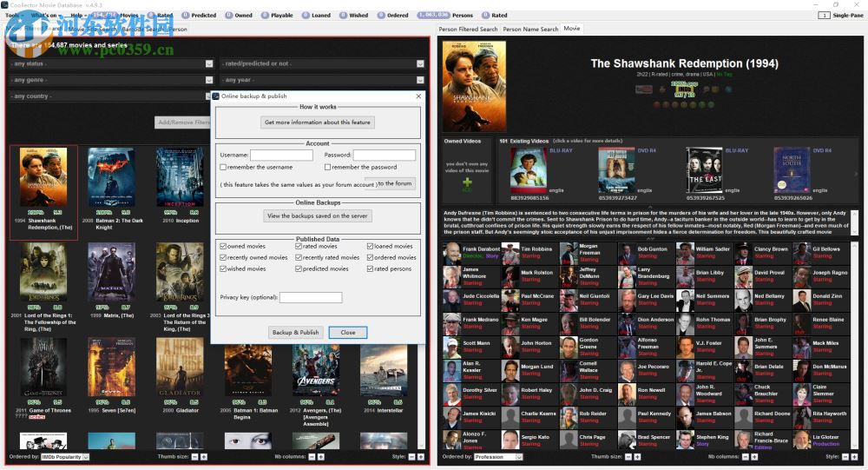This screenshot has width=868, height=470.
Task: Enable 'remember the password'
Action: point(328,167)
